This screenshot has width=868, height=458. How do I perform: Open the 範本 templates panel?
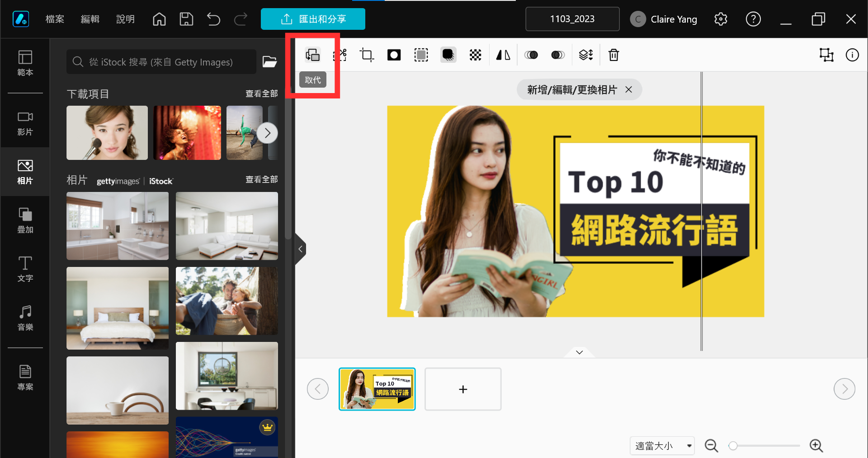(25, 63)
